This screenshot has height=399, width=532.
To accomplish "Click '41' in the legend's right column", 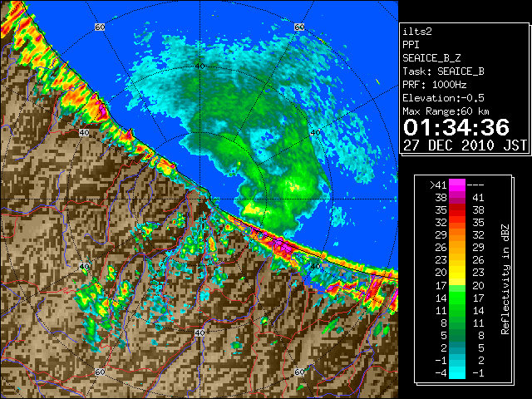I will pyautogui.click(x=478, y=198).
